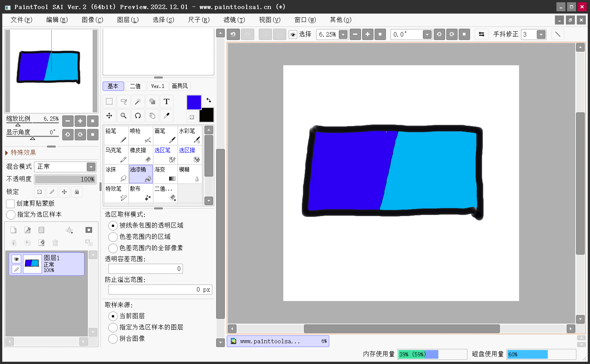The width and height of the screenshot is (590, 364).
Task: Select the lasso selection tool
Action: (x=123, y=101)
